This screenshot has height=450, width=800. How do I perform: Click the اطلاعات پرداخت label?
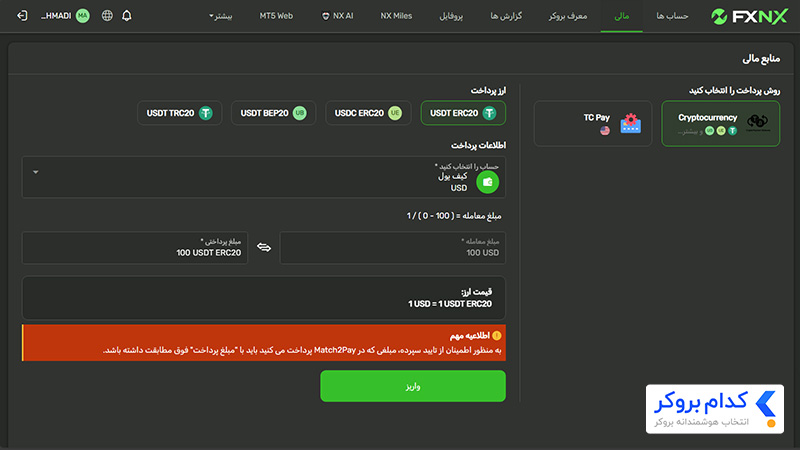tap(478, 145)
